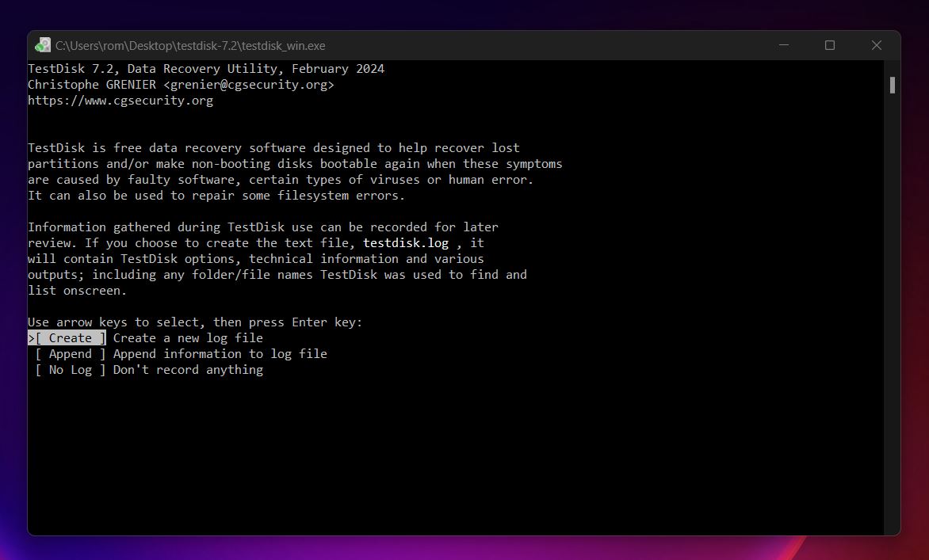Click the https://www.cgsecurity.org URL
Screen dimensions: 929x560
[120, 101]
